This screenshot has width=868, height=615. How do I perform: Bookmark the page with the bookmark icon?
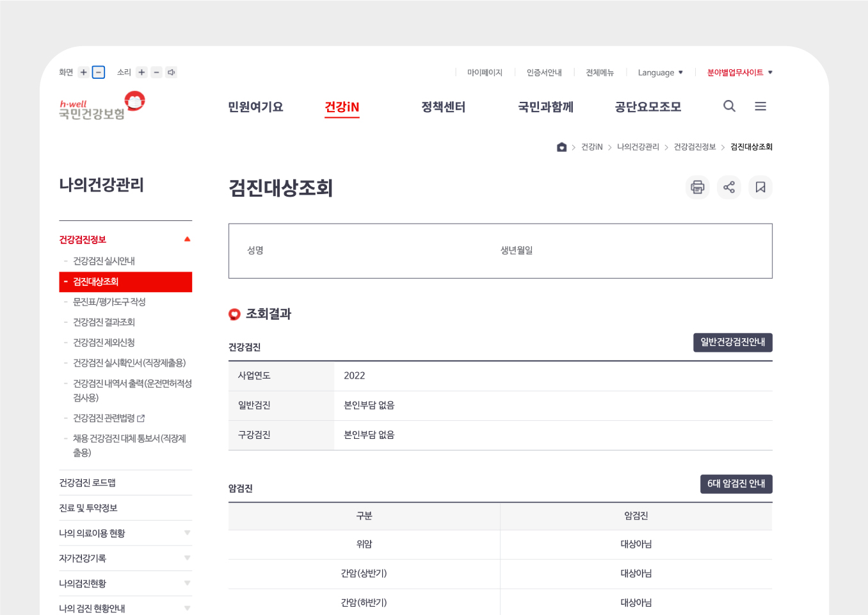[x=760, y=187]
